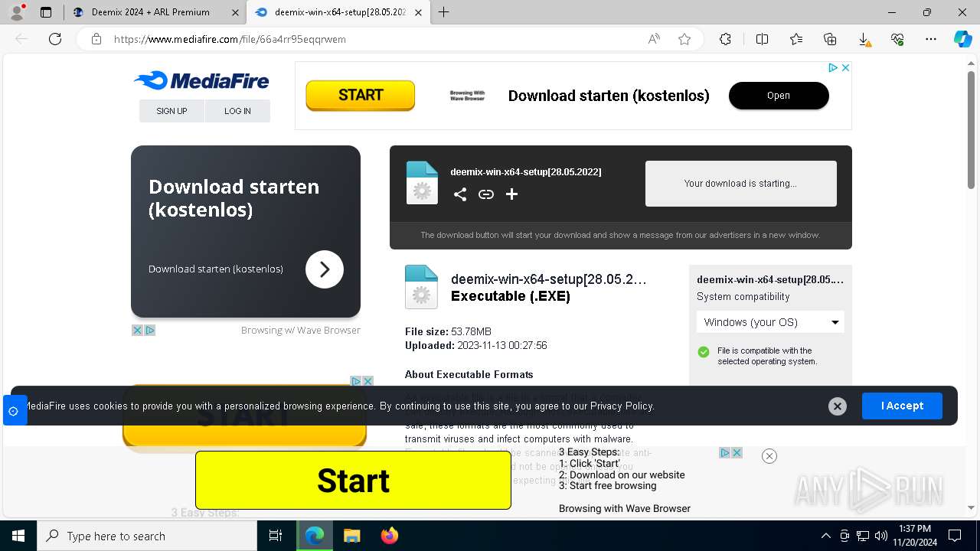Click the big yellow Start ad button
The image size is (980, 551).
tap(353, 481)
